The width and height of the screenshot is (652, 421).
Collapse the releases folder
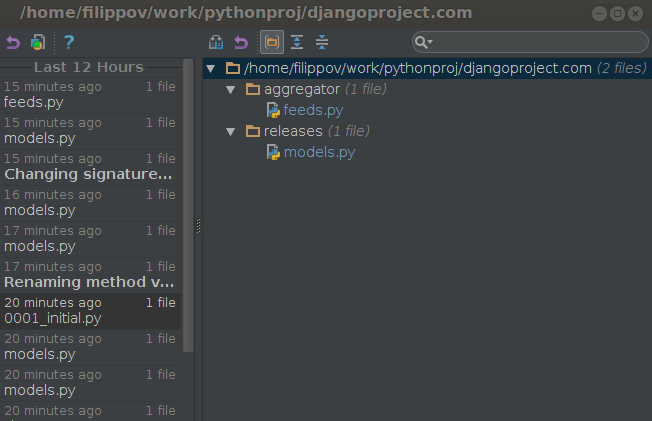(x=231, y=132)
